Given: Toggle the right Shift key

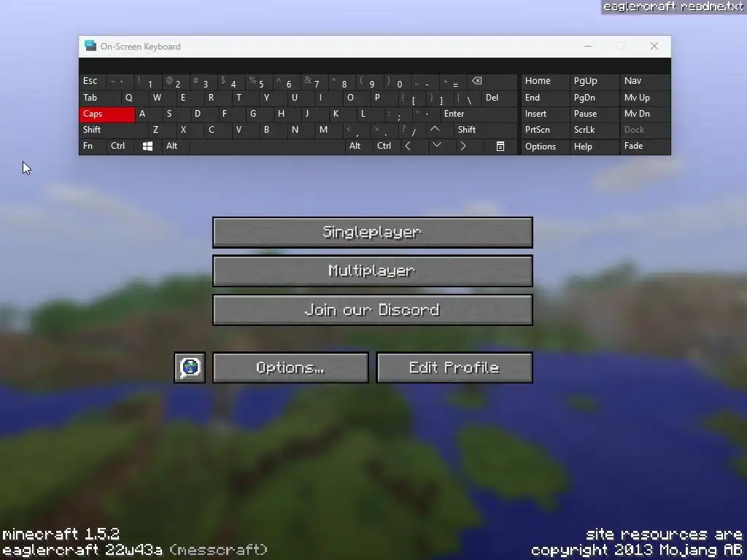Looking at the screenshot, I should coord(486,130).
